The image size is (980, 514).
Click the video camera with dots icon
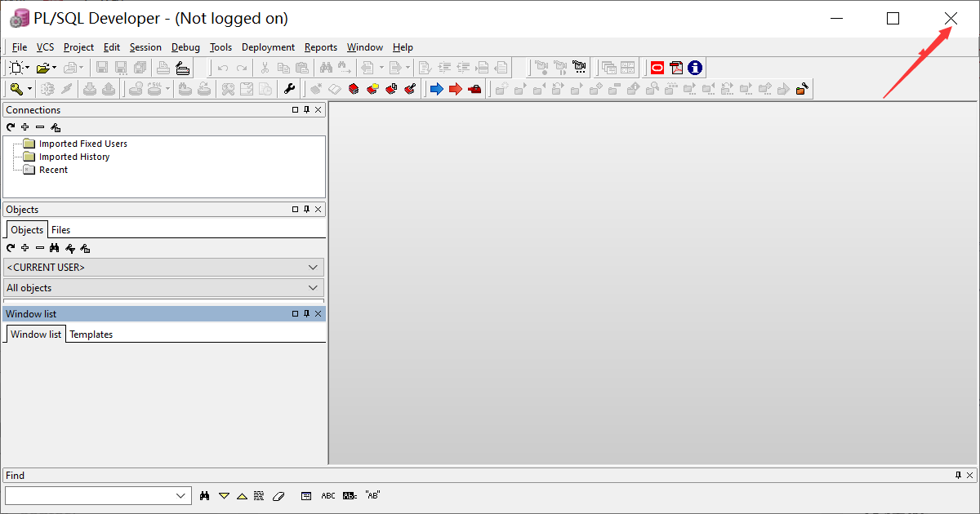pyautogui.click(x=581, y=68)
